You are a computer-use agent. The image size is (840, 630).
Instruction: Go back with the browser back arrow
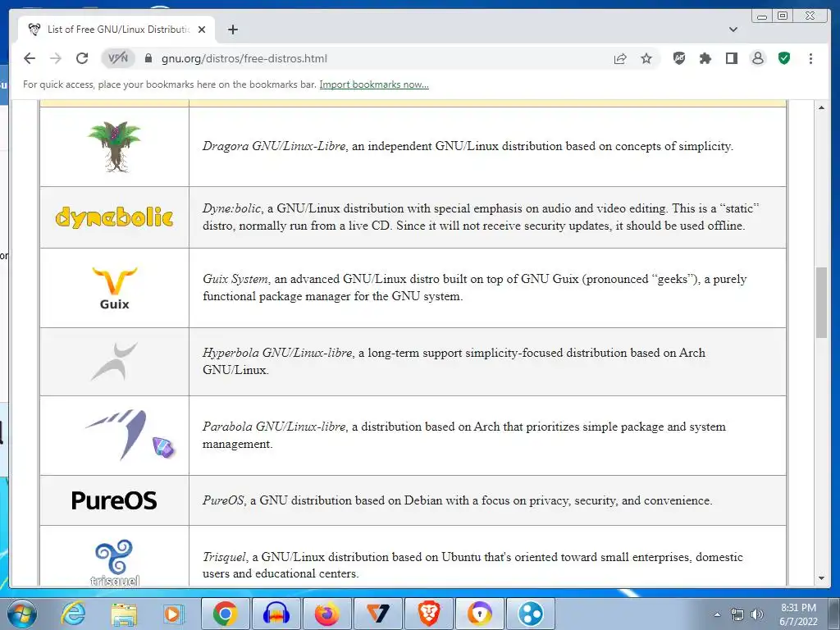(x=30, y=58)
